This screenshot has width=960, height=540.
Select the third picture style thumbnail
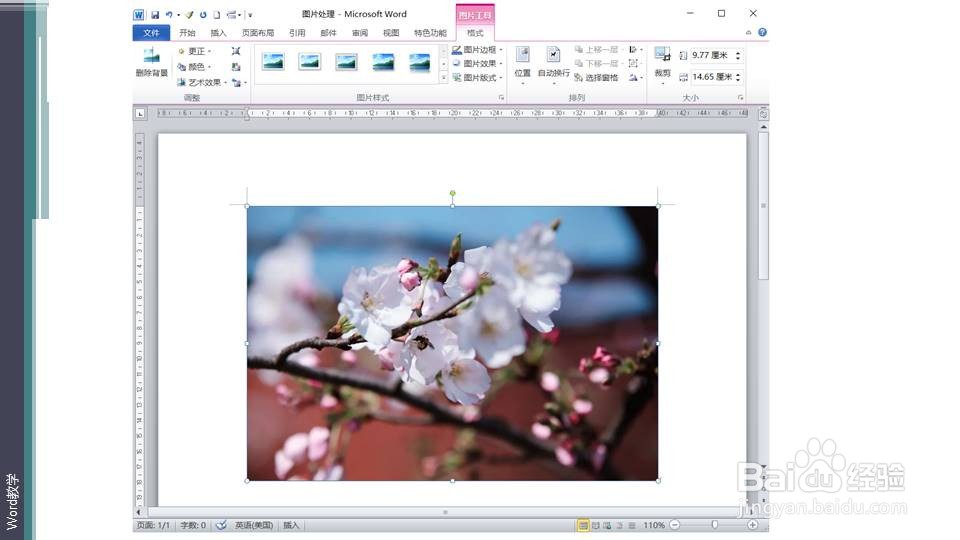coord(346,61)
